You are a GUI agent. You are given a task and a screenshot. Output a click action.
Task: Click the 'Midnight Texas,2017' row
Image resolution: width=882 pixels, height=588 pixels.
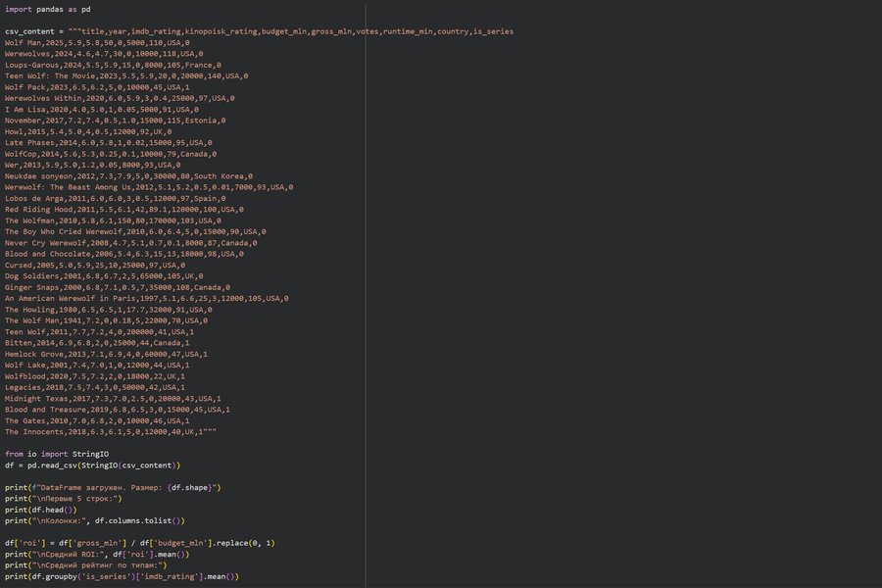coord(113,399)
